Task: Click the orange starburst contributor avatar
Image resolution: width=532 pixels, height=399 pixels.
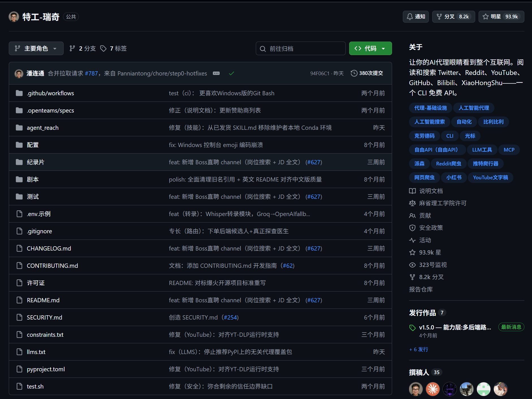Action: [x=433, y=389]
